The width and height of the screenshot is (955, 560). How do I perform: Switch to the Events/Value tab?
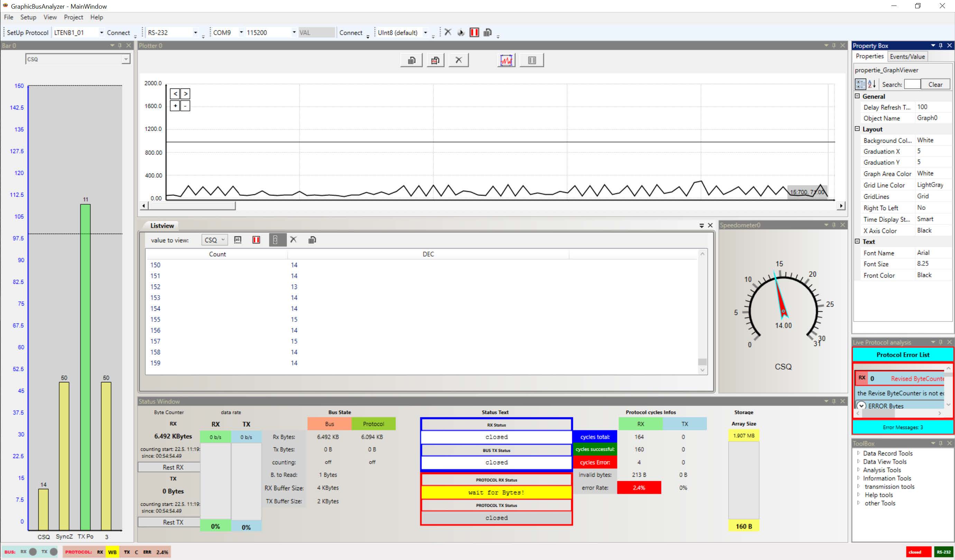(x=907, y=56)
